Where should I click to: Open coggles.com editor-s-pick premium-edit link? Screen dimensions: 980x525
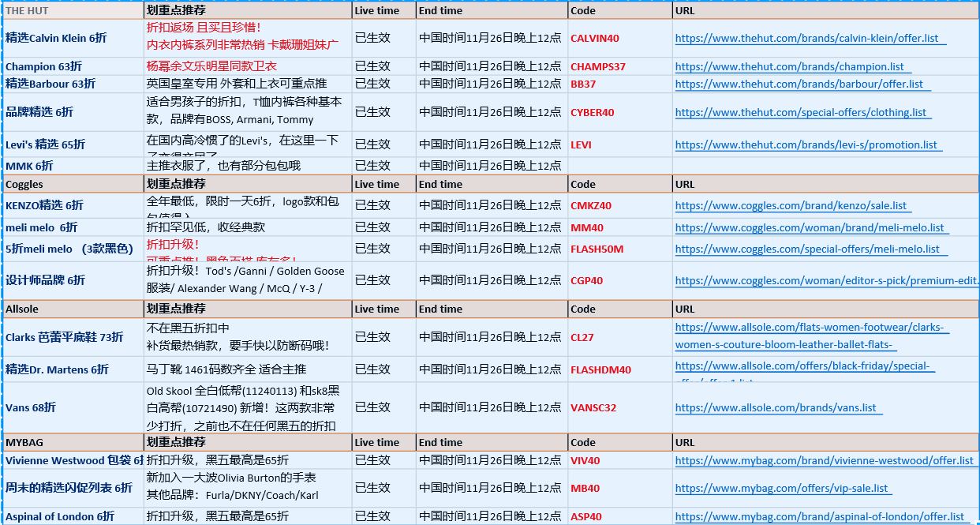pyautogui.click(x=827, y=280)
